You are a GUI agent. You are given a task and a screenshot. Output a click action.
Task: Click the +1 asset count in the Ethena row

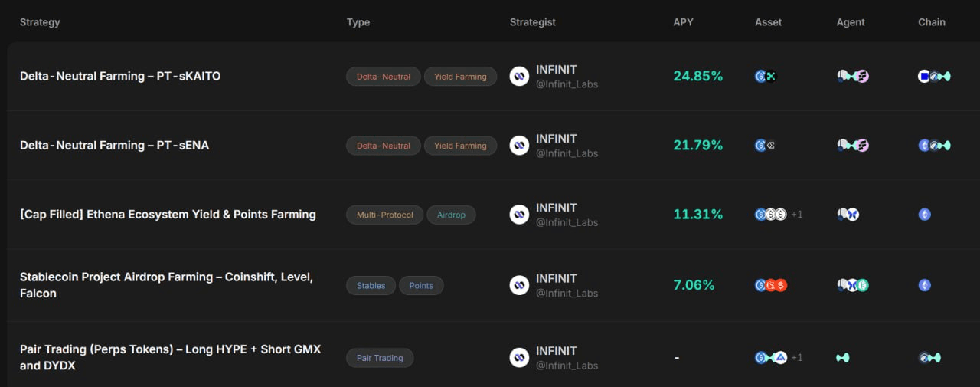pos(797,215)
